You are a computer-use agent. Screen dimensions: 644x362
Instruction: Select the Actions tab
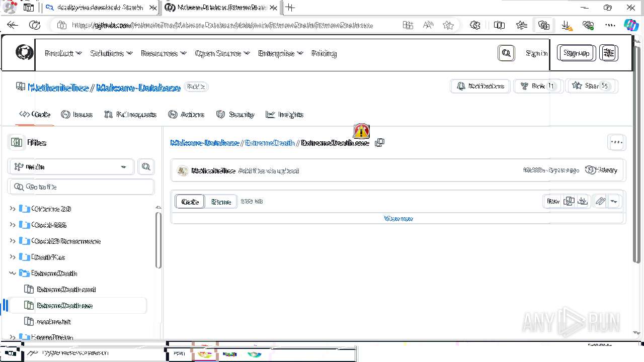[x=186, y=114]
